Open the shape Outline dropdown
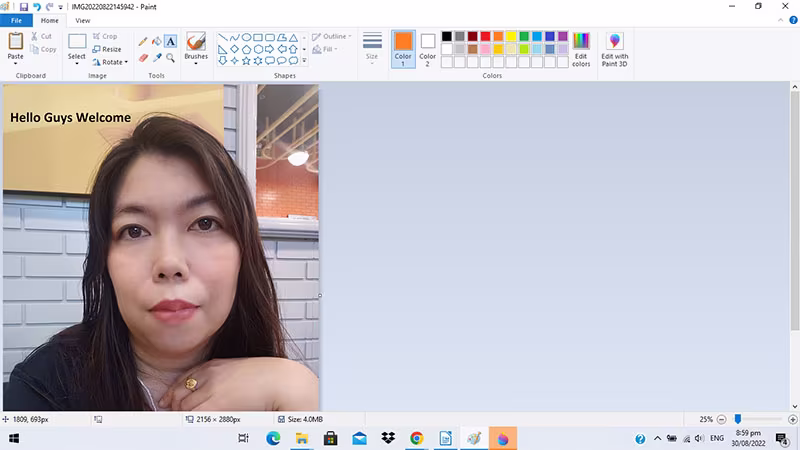 pyautogui.click(x=332, y=36)
